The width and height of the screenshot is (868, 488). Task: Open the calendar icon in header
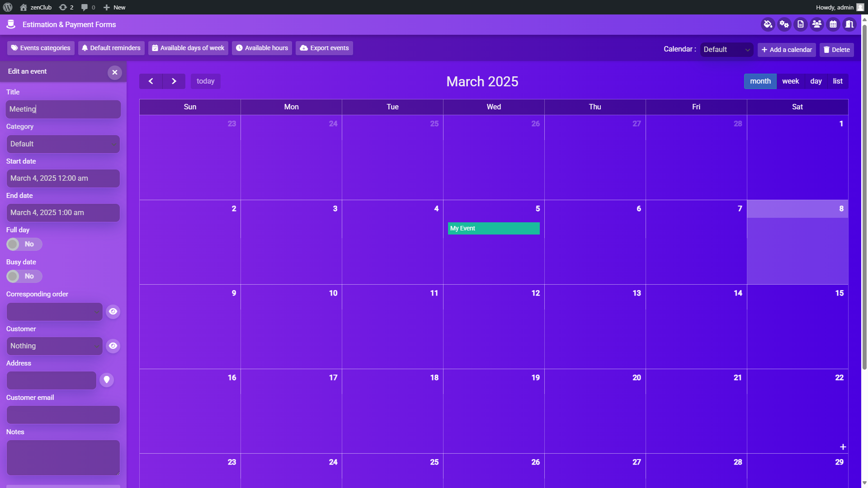click(x=833, y=24)
